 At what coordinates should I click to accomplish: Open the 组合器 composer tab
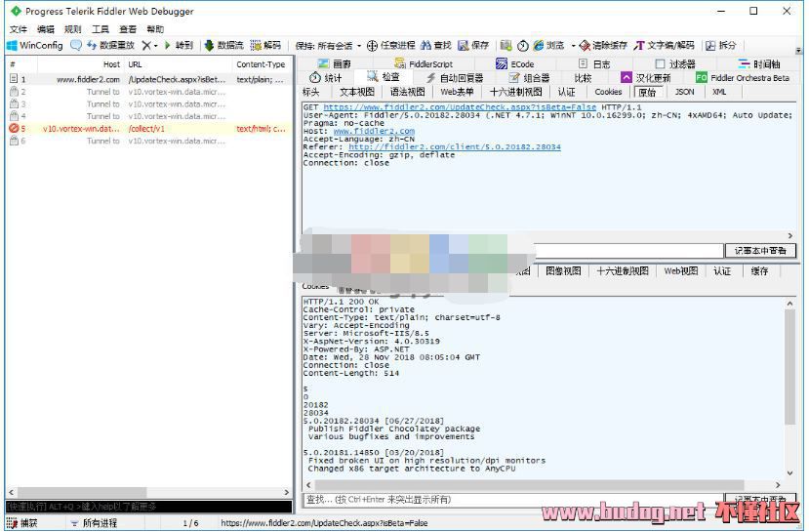click(x=529, y=78)
